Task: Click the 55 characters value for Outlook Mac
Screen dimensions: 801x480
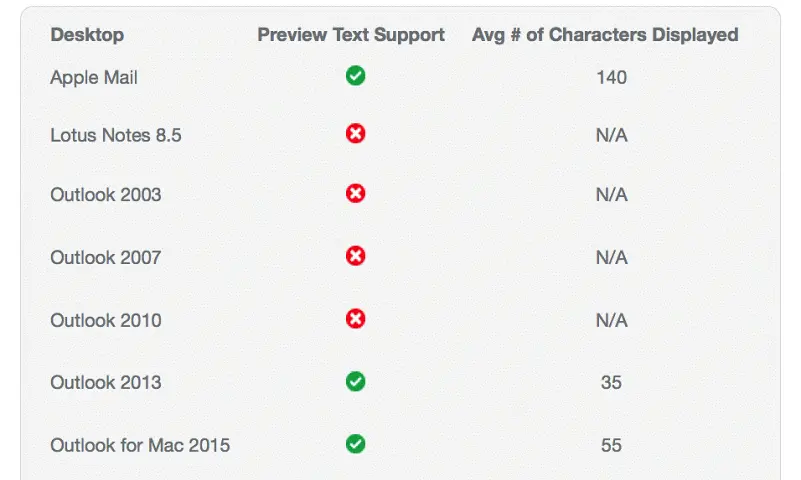Action: coord(611,445)
